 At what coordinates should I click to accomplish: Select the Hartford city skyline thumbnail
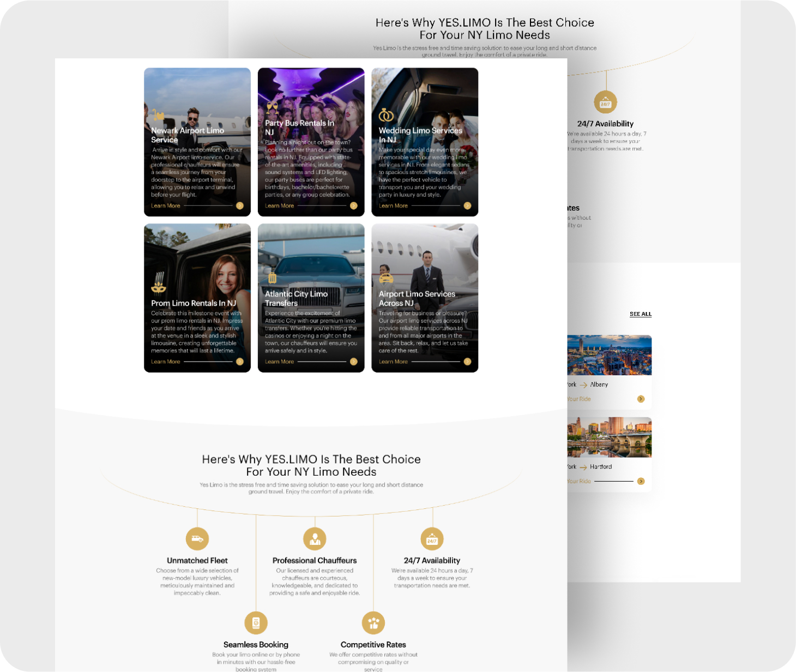(x=609, y=437)
